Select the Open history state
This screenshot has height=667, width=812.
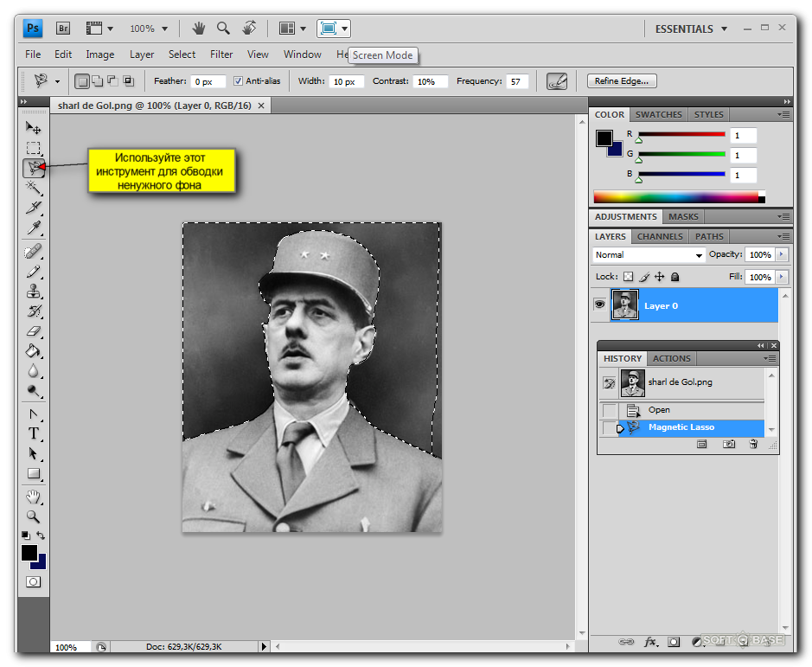(681, 410)
